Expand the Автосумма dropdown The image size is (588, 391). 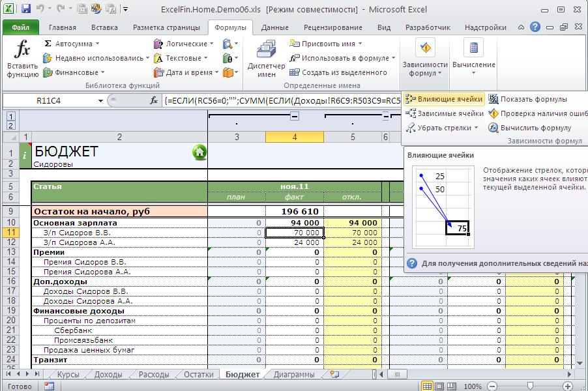[x=97, y=44]
